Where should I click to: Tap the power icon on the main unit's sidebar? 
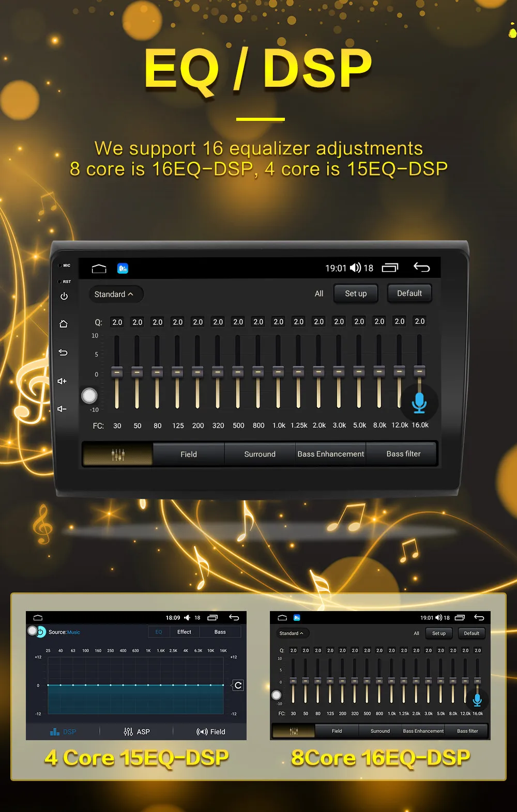64,296
